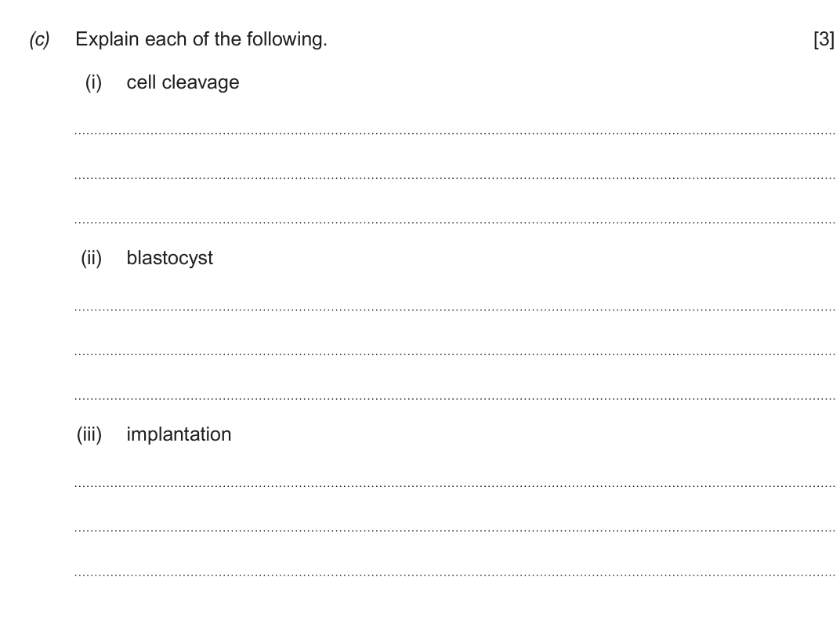840x639 pixels.
Task: Click the "Explain each of the following" instruction
Action: click(201, 39)
